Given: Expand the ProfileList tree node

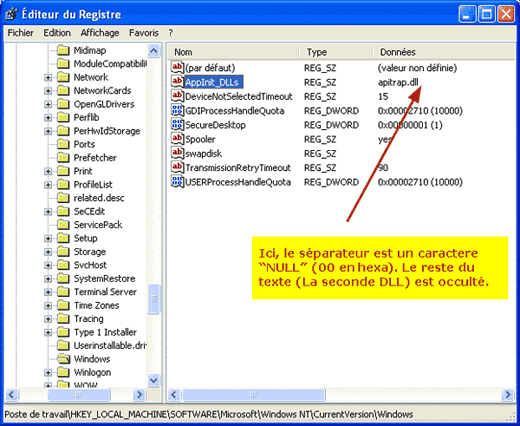Looking at the screenshot, I should (x=48, y=185).
